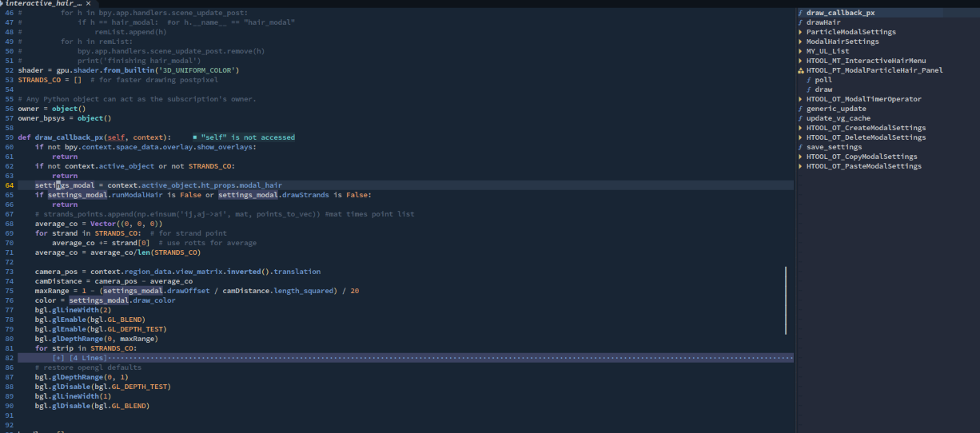The height and width of the screenshot is (433, 980).
Task: Jump to update_vg_cache in the outline
Action: coord(839,118)
